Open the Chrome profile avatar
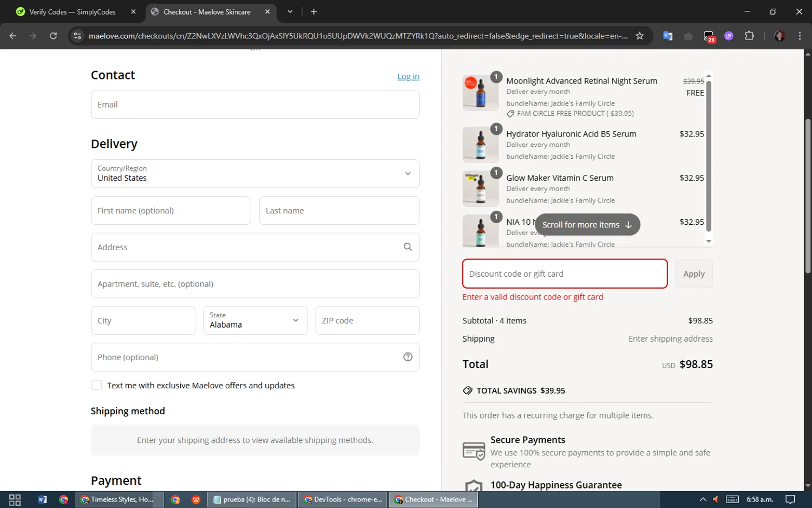This screenshot has width=812, height=508. tap(780, 36)
